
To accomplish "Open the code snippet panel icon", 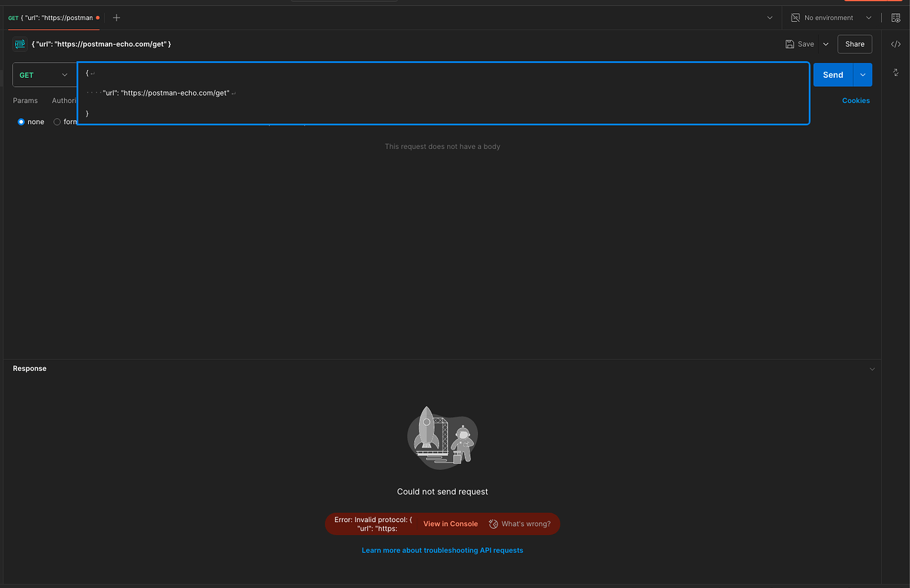I will (895, 44).
